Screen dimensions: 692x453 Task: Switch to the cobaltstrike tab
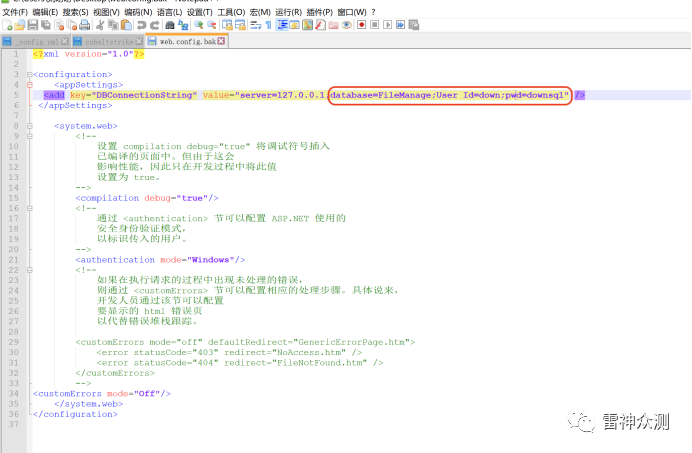tap(107, 42)
